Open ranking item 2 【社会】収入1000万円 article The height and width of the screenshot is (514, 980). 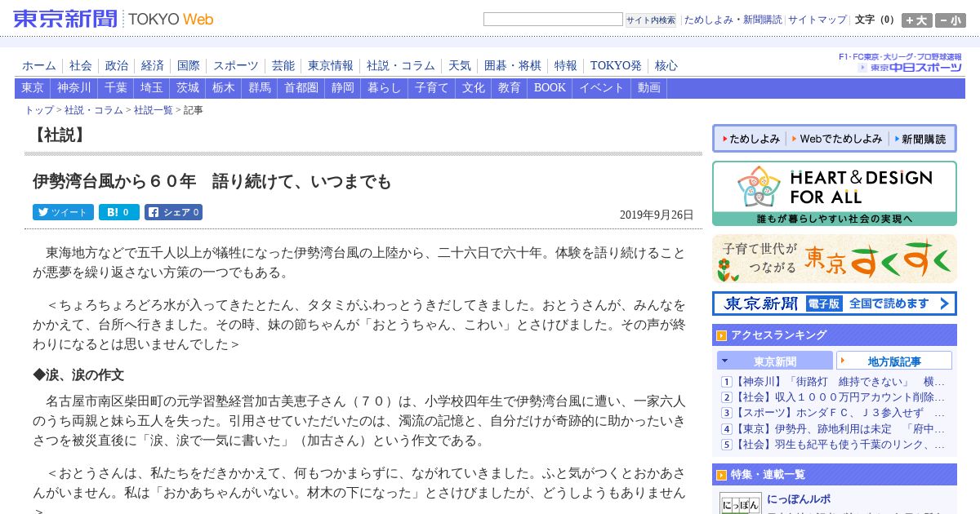pos(840,397)
